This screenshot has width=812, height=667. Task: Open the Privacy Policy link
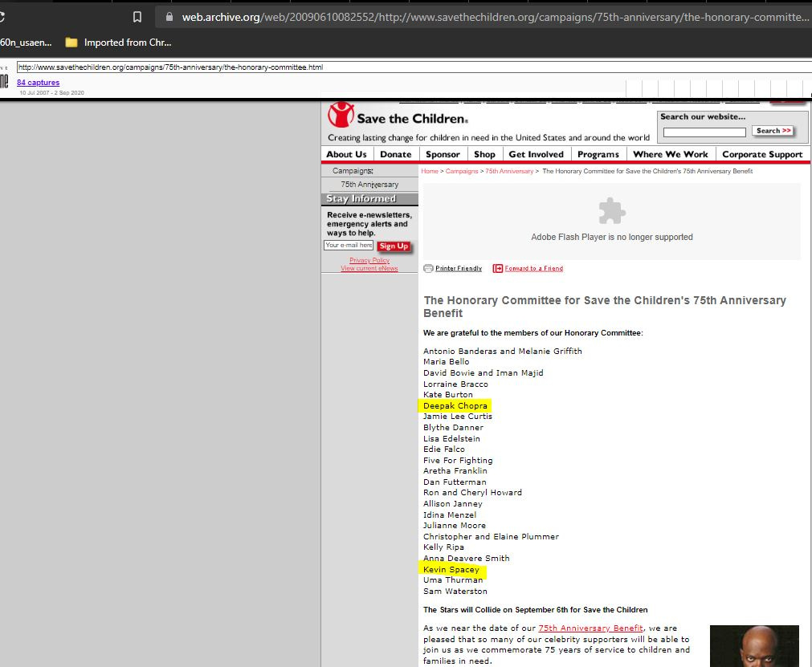click(x=369, y=260)
